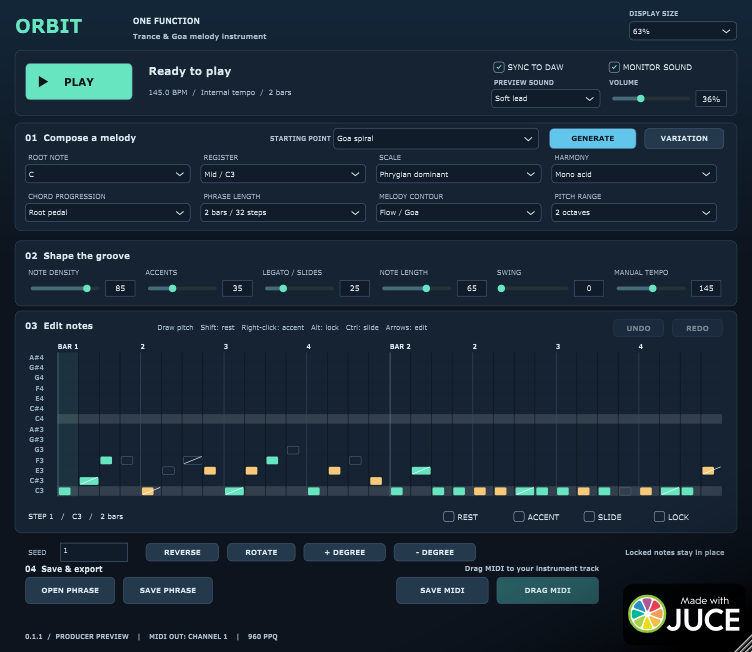
Task: Click the Note Density value 85 box
Action: tap(120, 288)
